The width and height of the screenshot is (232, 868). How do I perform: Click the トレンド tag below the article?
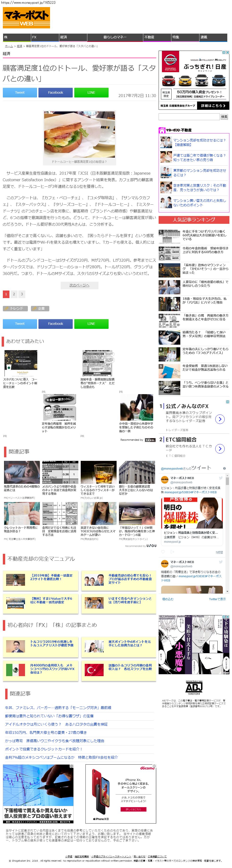[x=15, y=308]
